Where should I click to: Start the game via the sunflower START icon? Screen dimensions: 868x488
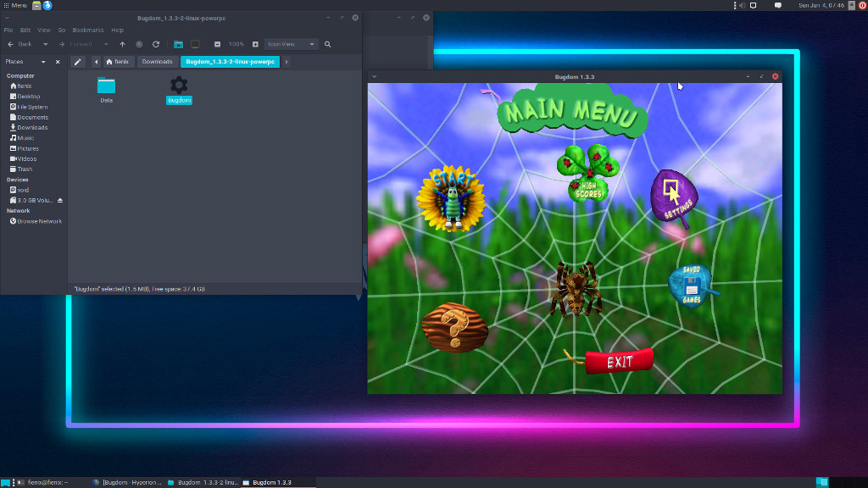[x=451, y=198]
